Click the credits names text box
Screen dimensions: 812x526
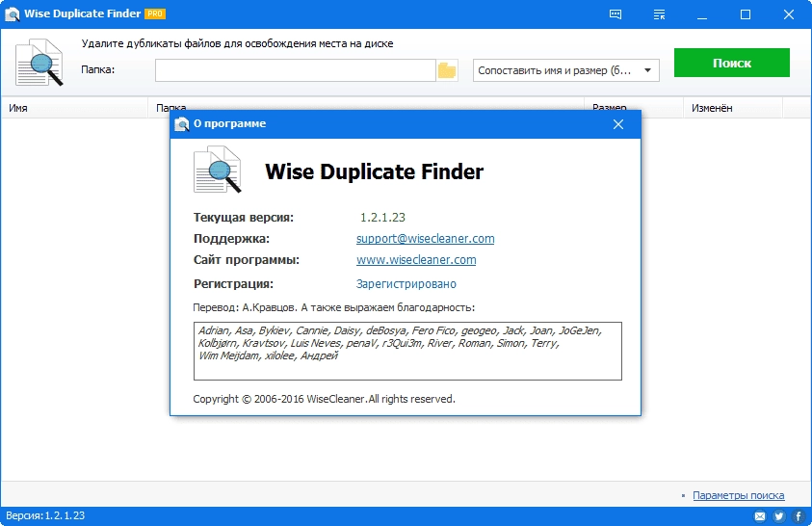click(407, 351)
